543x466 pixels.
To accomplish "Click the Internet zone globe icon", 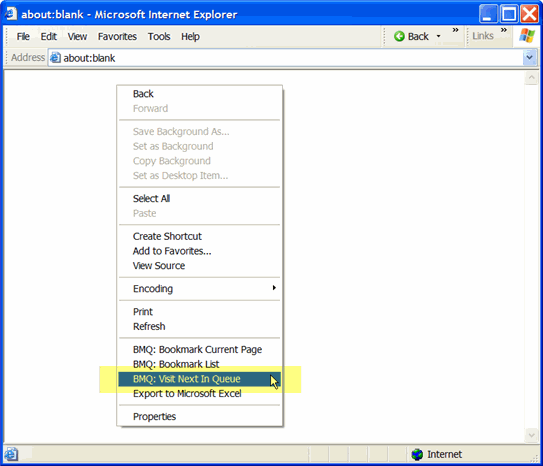I will click(417, 454).
